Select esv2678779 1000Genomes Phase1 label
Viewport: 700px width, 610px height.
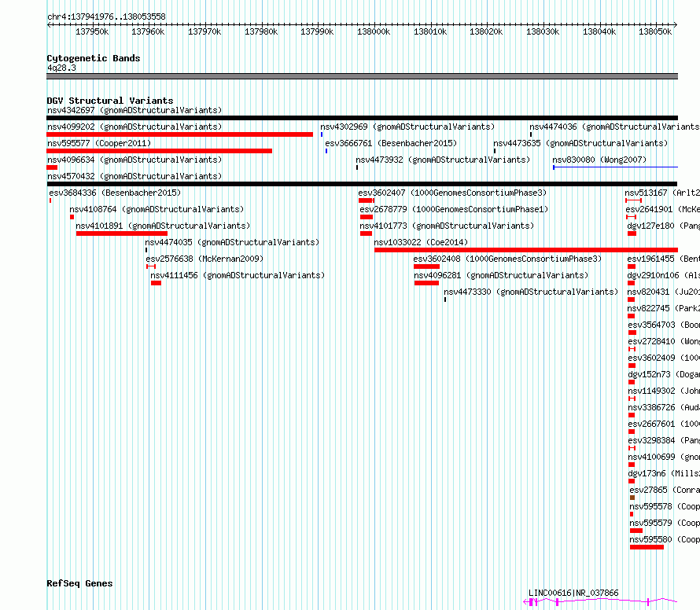pyautogui.click(x=454, y=209)
